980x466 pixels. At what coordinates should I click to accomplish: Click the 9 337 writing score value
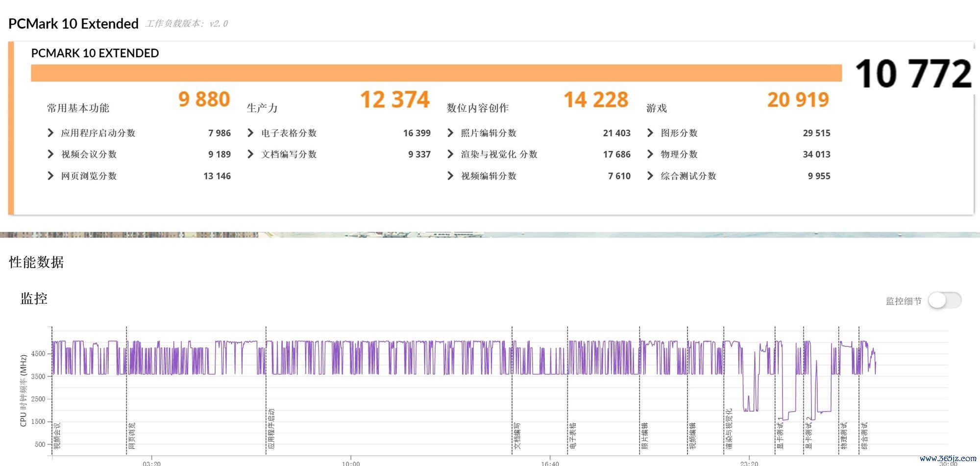coord(419,154)
